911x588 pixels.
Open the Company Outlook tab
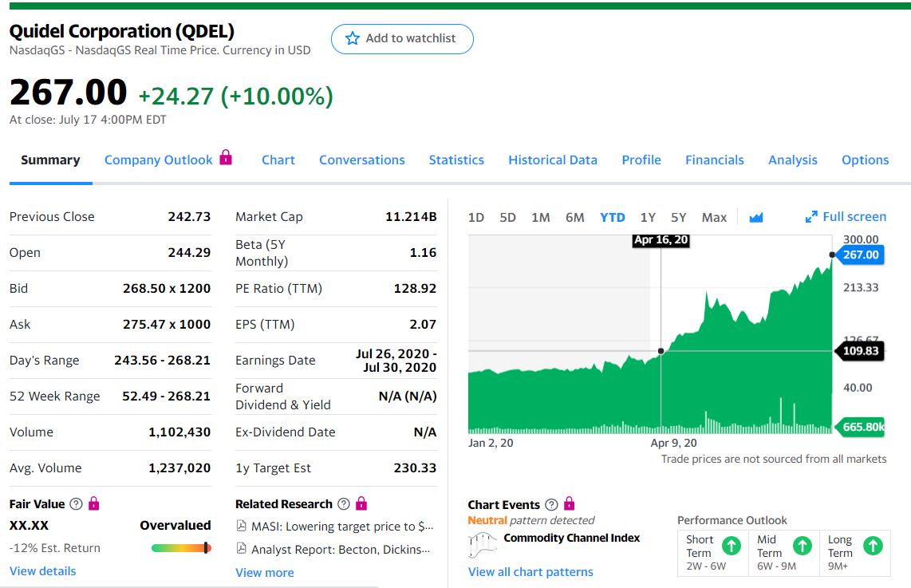click(x=159, y=160)
